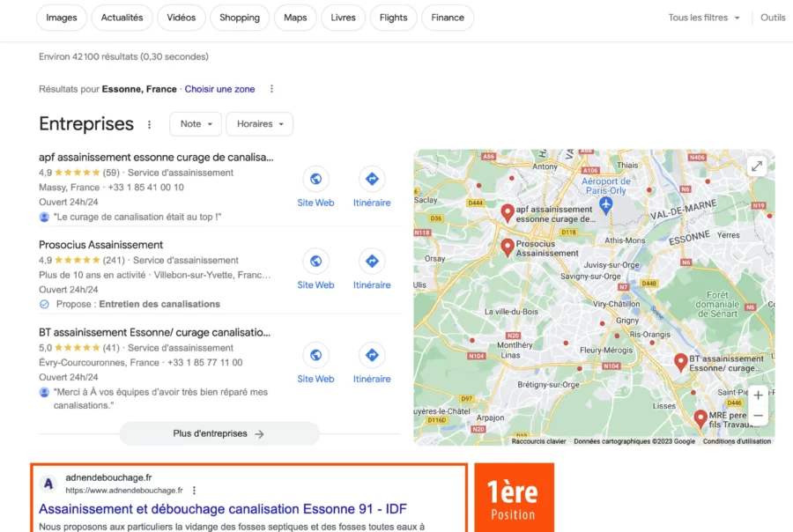
Task: Open the BT assainissement Essonne listing
Action: pos(155,332)
